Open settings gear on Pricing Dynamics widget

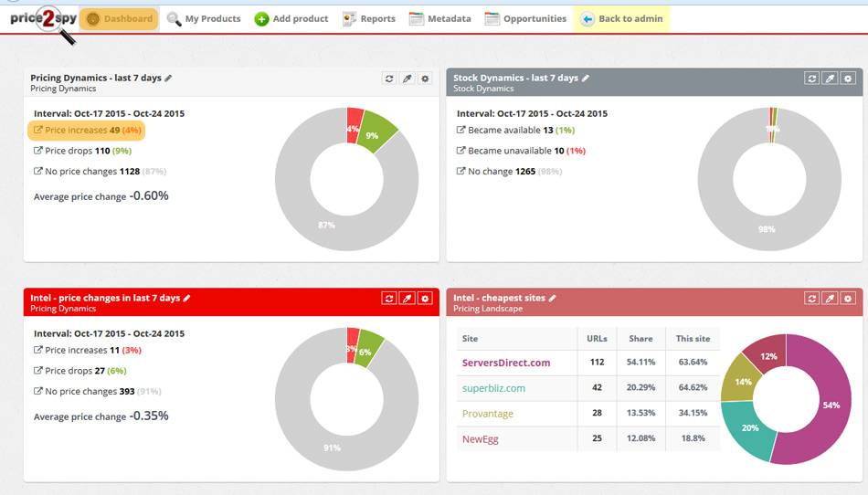pyautogui.click(x=425, y=79)
